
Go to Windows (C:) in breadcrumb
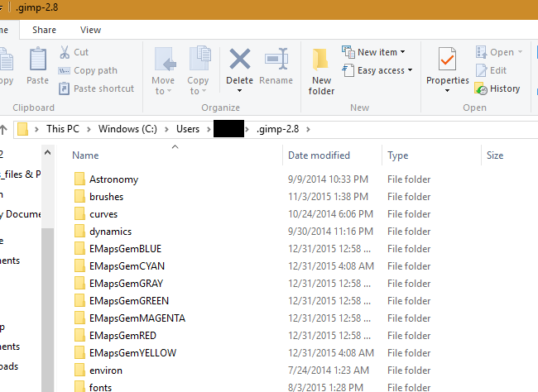click(127, 129)
